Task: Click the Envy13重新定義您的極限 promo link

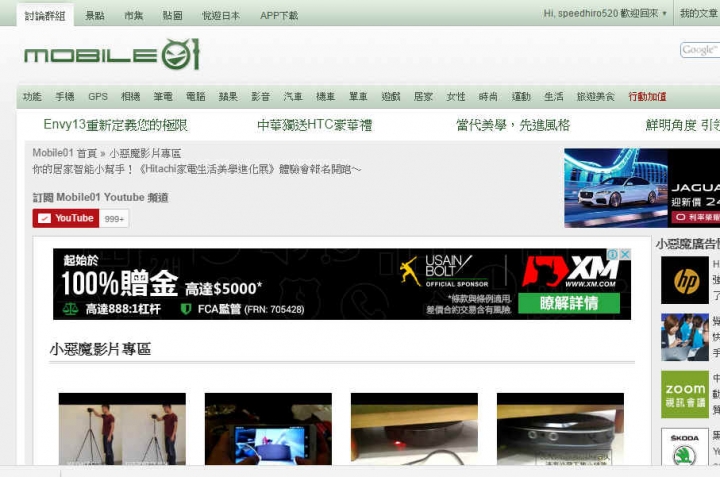Action: (x=116, y=125)
